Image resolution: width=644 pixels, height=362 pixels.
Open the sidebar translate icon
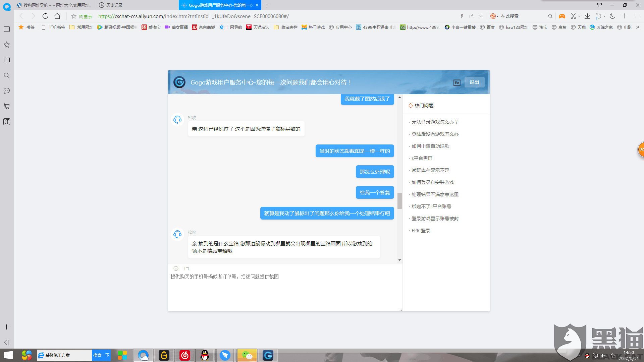tap(7, 122)
